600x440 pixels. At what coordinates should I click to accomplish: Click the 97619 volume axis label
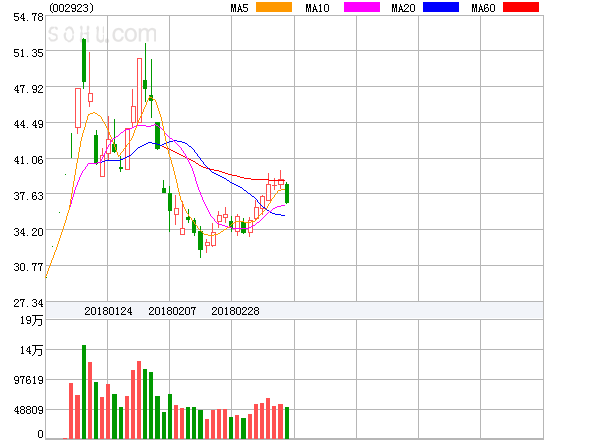pos(28,380)
